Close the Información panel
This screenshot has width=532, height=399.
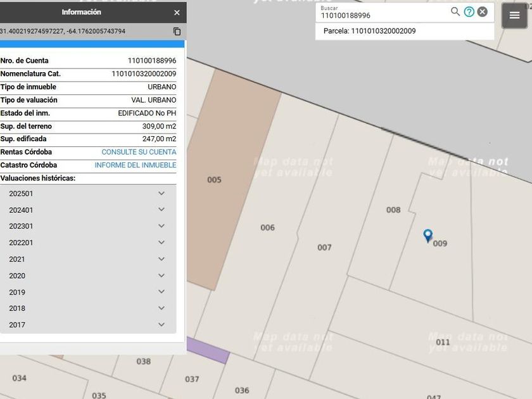point(177,13)
